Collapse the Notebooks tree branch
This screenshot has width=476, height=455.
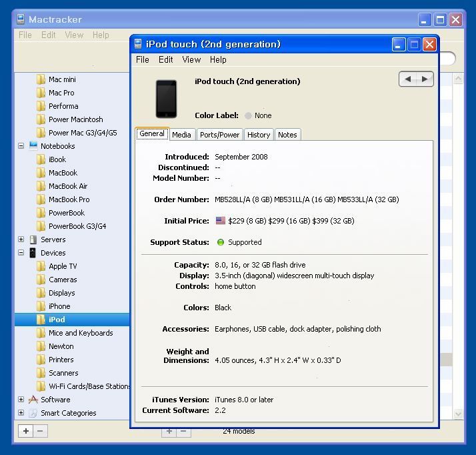[x=21, y=146]
